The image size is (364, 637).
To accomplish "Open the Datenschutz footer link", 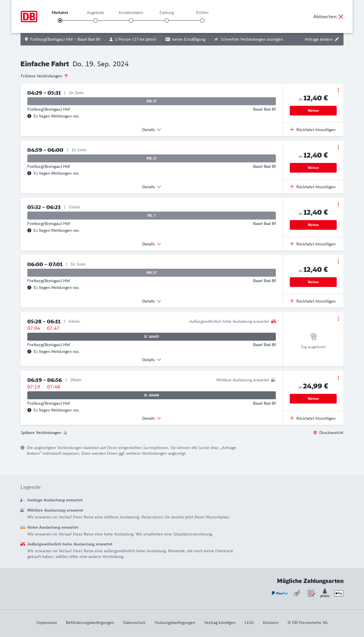I will click(x=134, y=622).
